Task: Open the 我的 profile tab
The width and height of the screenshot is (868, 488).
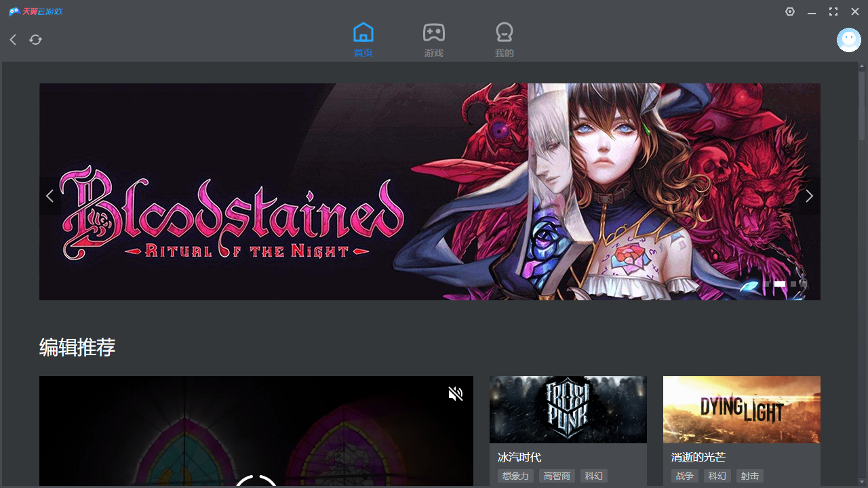Action: coord(505,40)
